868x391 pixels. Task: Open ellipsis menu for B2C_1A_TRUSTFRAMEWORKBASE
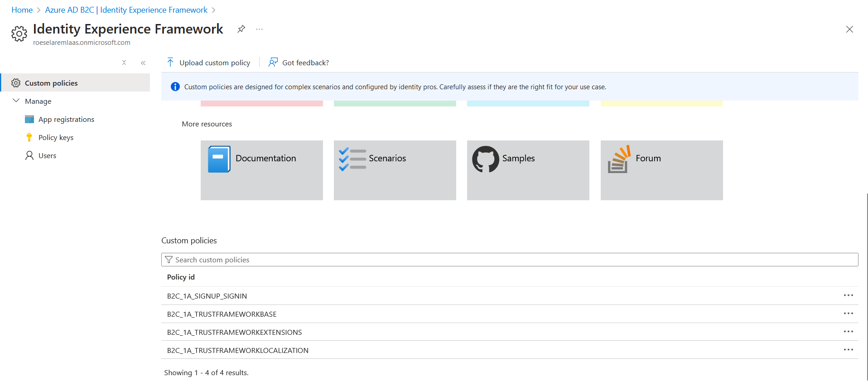coord(849,314)
